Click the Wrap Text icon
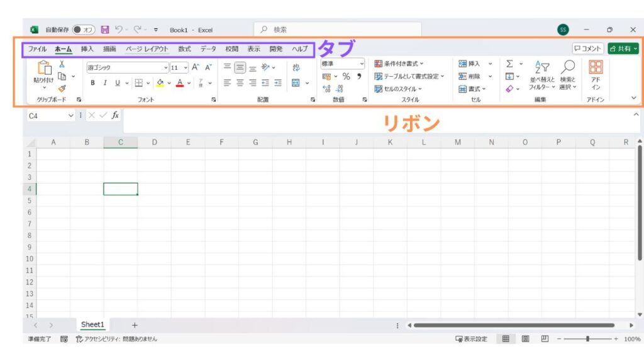 296,67
